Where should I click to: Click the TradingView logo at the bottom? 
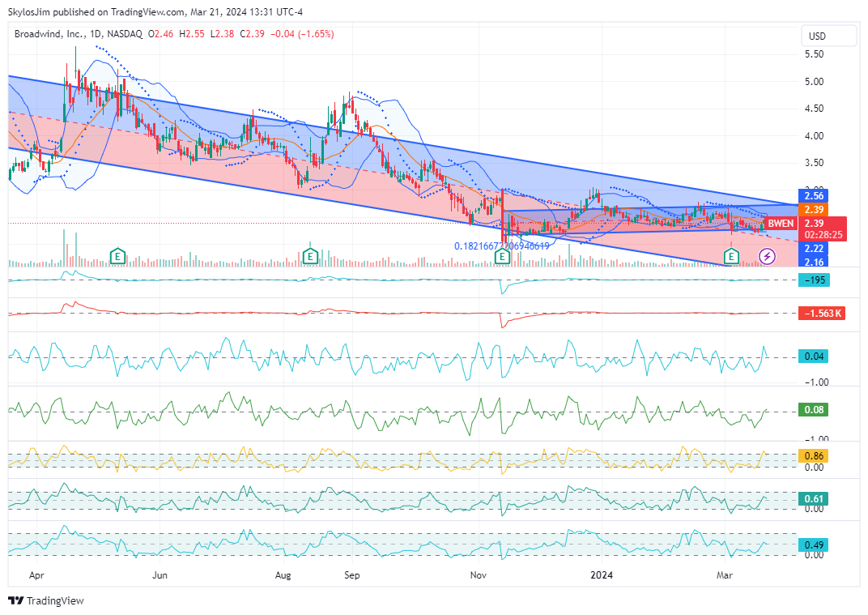(x=46, y=600)
